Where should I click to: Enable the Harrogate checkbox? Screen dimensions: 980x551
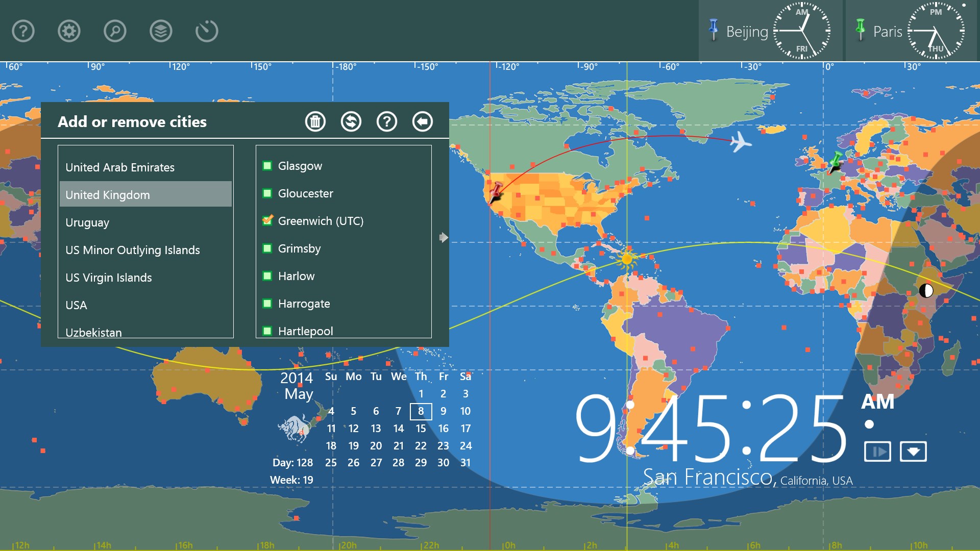click(x=267, y=304)
